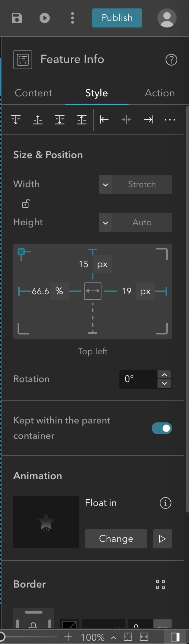This screenshot has height=644, width=189.
Task: Expand the zoom level menu at 100%
Action: point(114,638)
